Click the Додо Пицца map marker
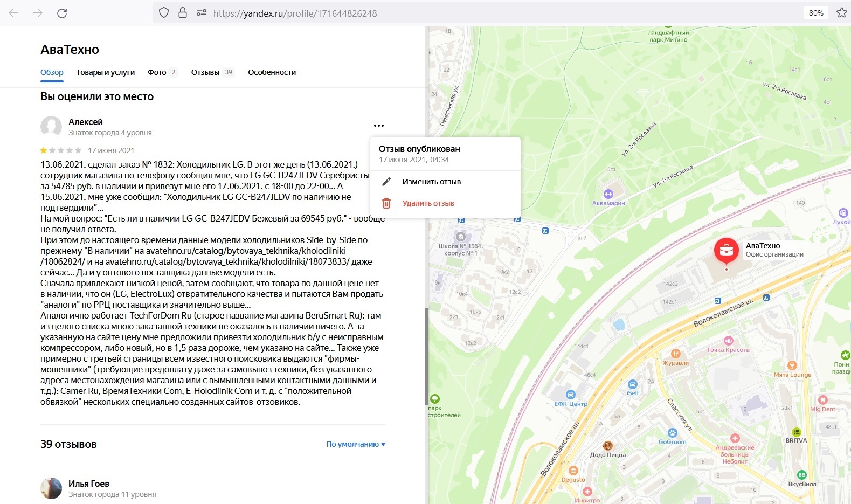This screenshot has height=504, width=851. pyautogui.click(x=608, y=445)
